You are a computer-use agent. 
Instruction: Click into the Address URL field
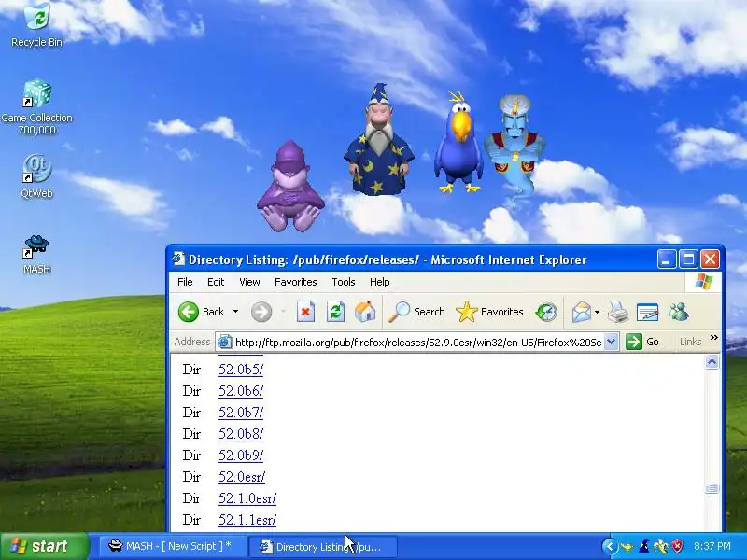(x=417, y=342)
